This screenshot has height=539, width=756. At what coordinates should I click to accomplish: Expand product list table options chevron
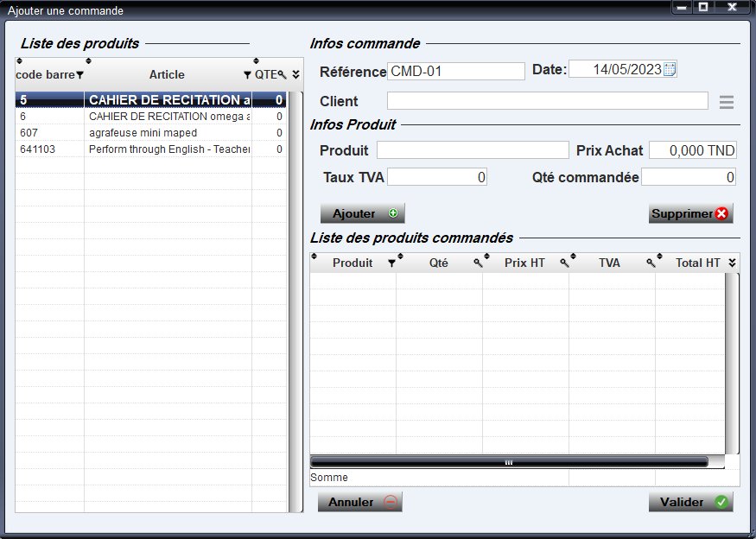[295, 75]
